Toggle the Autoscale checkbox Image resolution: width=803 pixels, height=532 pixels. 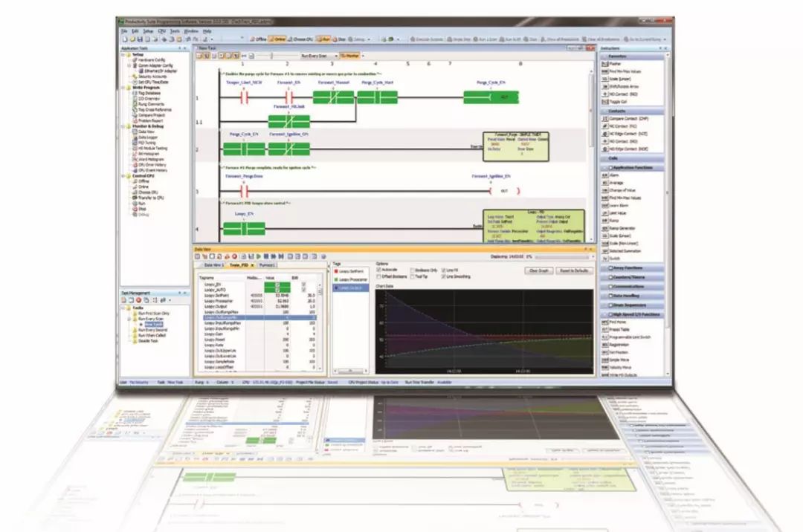(379, 270)
